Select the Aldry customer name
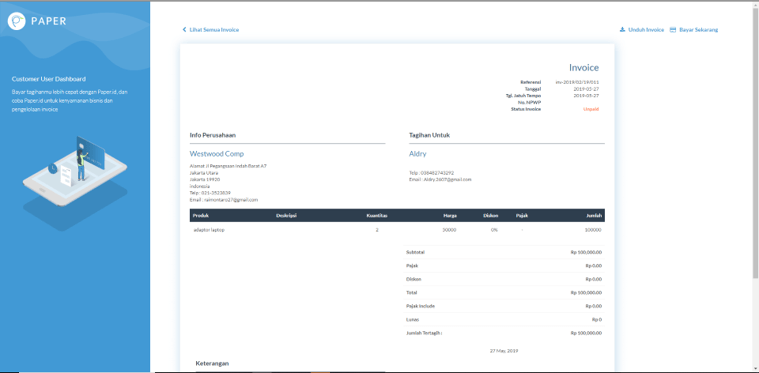This screenshot has width=759, height=373. click(418, 154)
